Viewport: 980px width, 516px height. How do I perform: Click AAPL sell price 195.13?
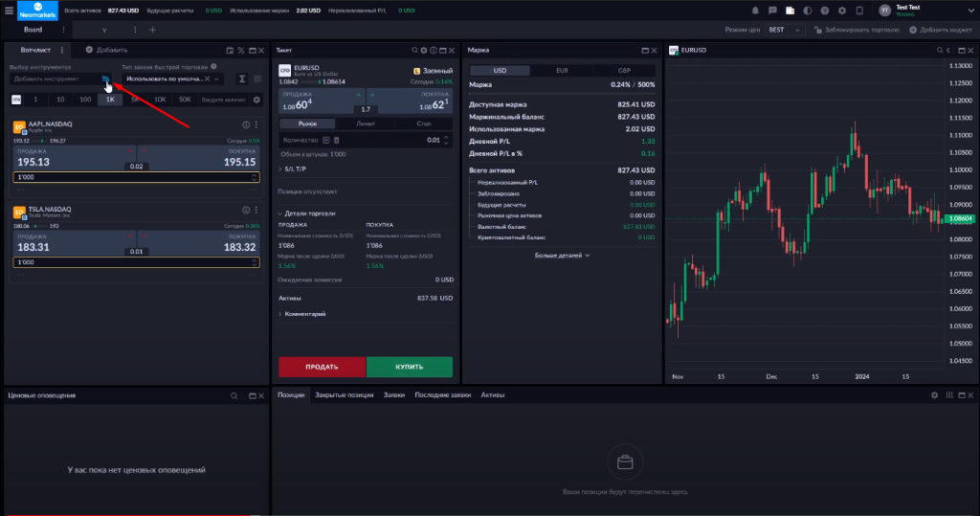click(74, 158)
